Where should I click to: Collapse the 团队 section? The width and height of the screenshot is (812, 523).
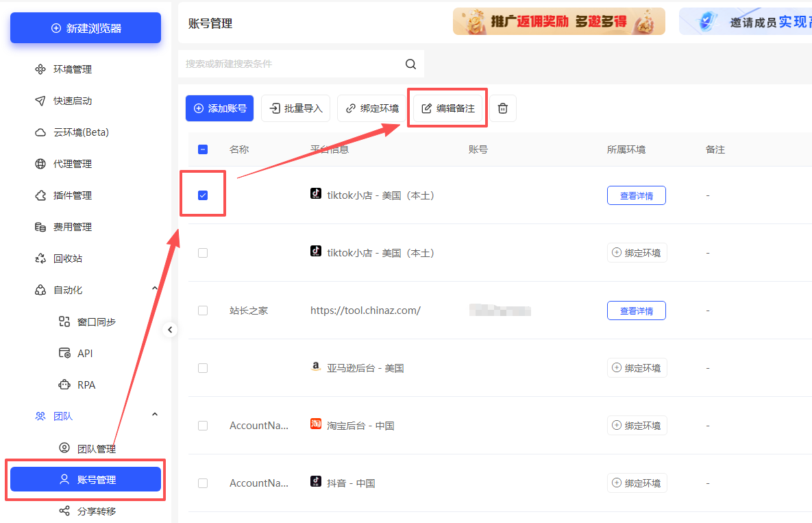[154, 415]
